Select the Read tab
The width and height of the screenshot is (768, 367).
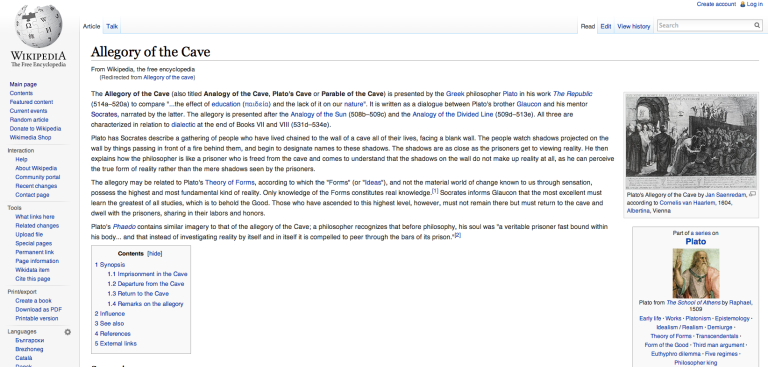click(x=588, y=26)
